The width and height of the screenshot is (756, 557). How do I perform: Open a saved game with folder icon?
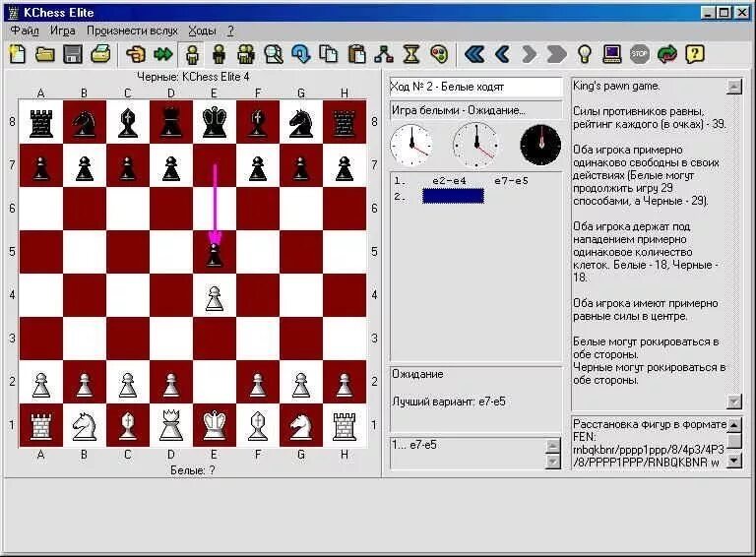[45, 54]
